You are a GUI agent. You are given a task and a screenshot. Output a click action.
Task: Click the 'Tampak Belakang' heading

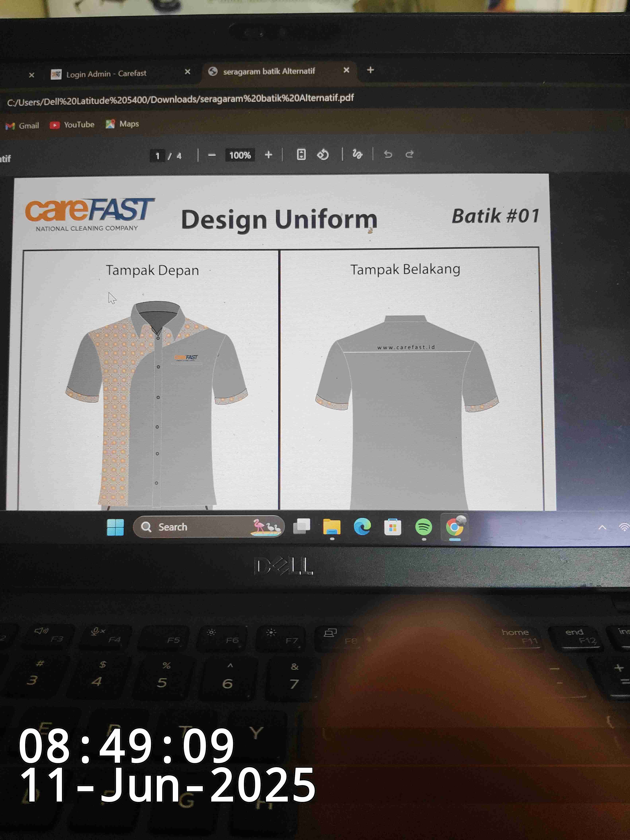coord(405,269)
